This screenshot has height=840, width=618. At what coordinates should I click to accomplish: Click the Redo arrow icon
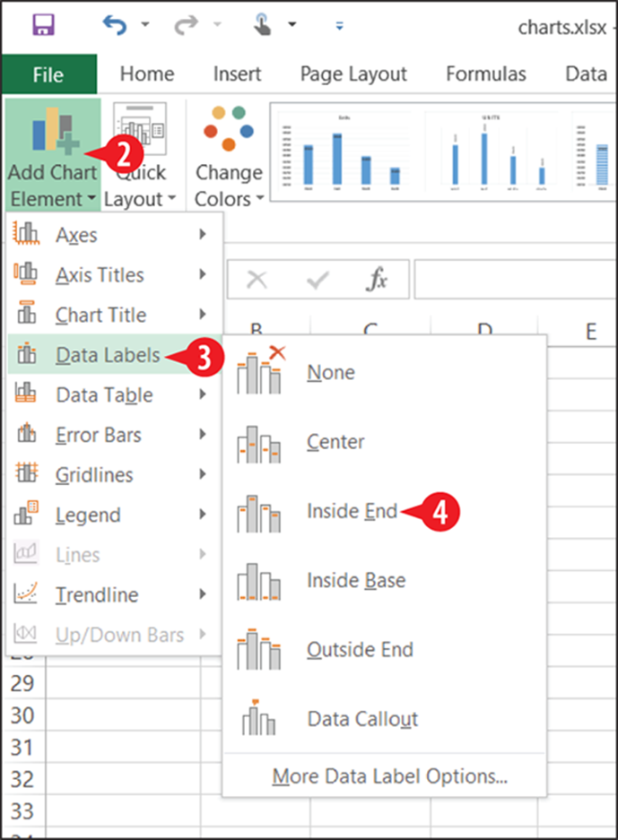tap(186, 25)
